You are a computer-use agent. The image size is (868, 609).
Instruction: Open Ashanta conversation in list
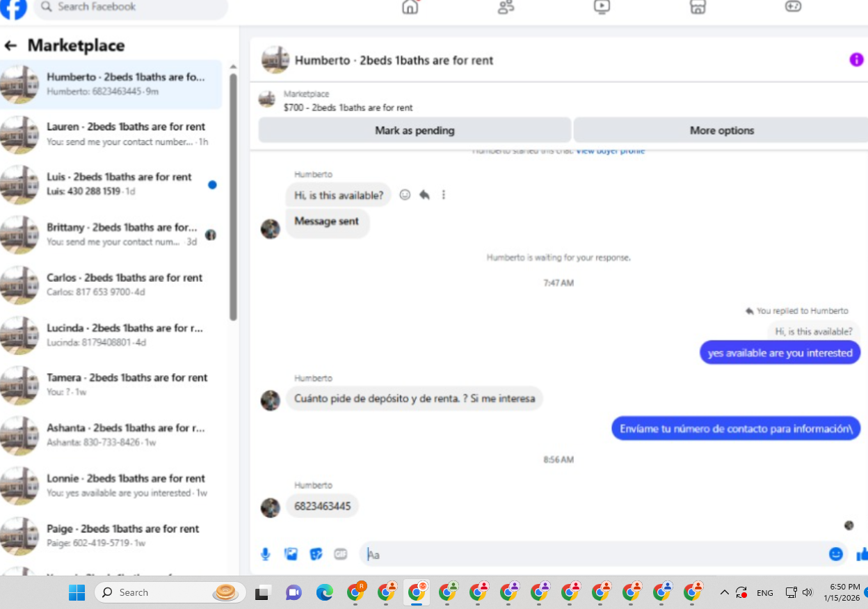(x=111, y=435)
